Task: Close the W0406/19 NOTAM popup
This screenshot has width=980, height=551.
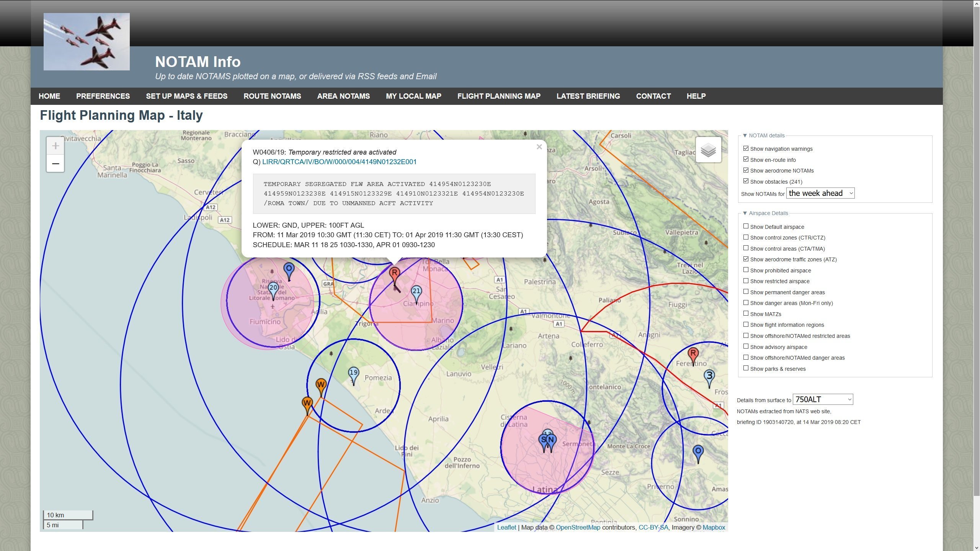Action: pos(539,147)
